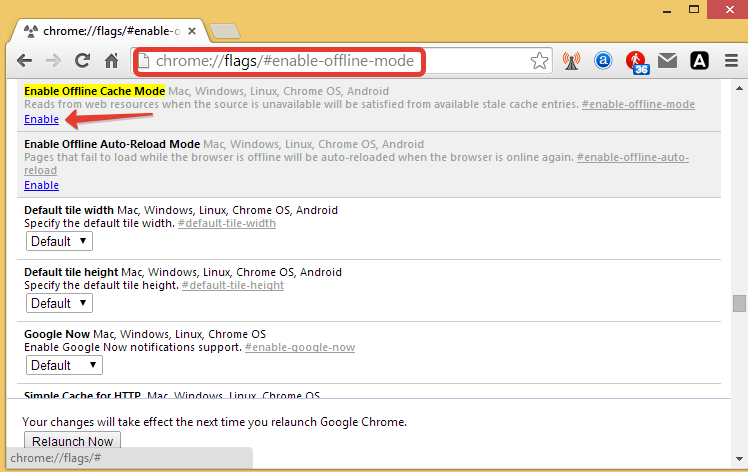Close the chrome://flags tab
The width and height of the screenshot is (748, 472).
(192, 31)
